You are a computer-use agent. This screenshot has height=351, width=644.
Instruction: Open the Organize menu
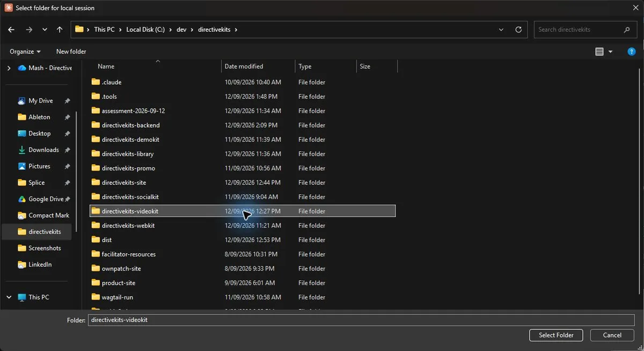coord(25,52)
